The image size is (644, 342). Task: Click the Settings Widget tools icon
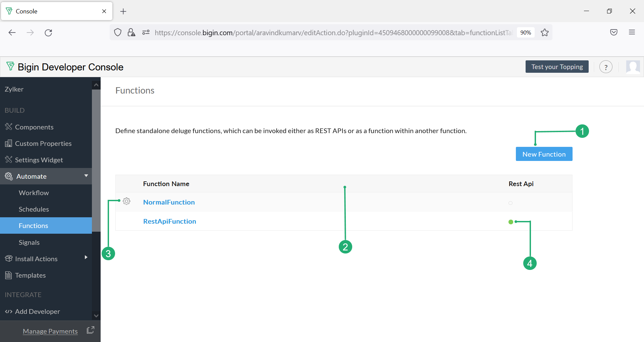[x=9, y=160]
